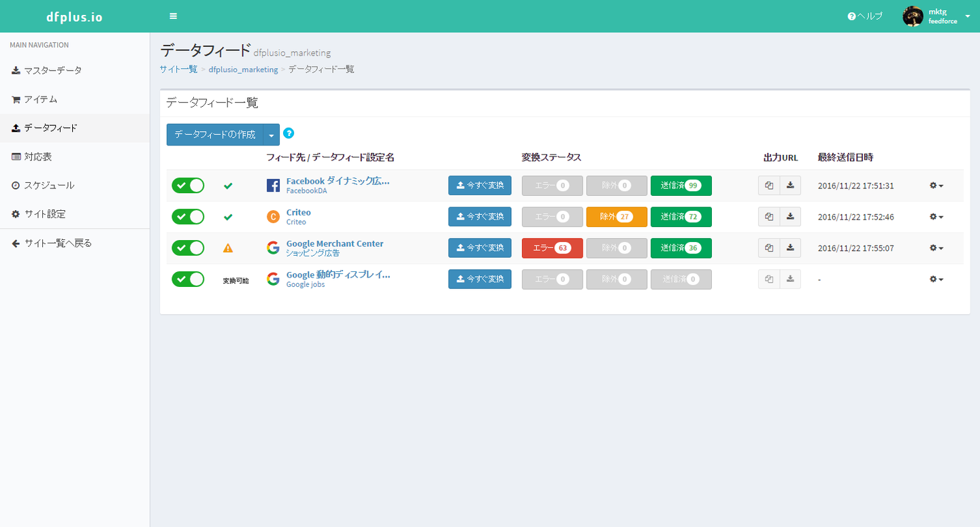Image resolution: width=980 pixels, height=527 pixels.
Task: Copy the output URL for Facebook feed
Action: point(769,186)
